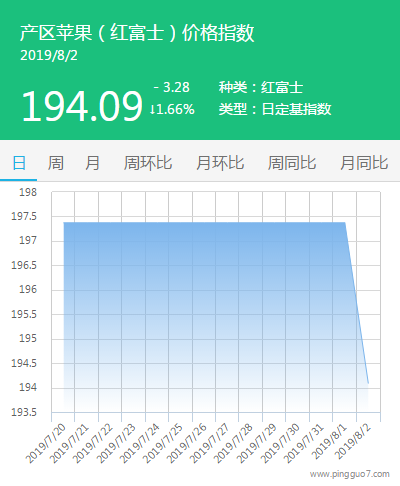Click the x-axis date 2019/7/31
Image resolution: width=400 pixels, height=486 pixels.
(304, 443)
